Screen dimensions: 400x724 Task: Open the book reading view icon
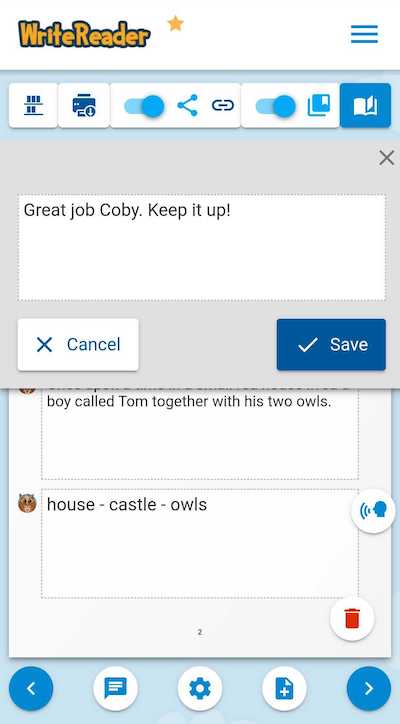coord(365,106)
